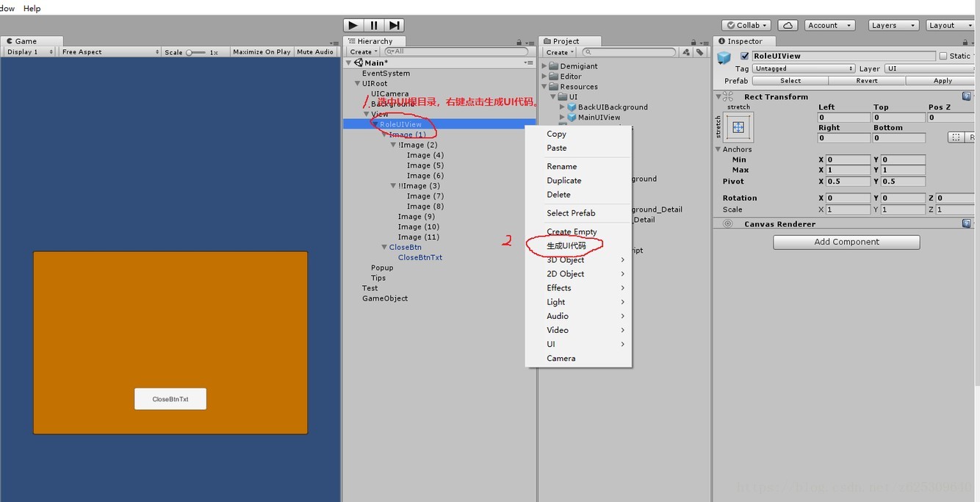Click the Unity logo next to Main scene

point(359,62)
